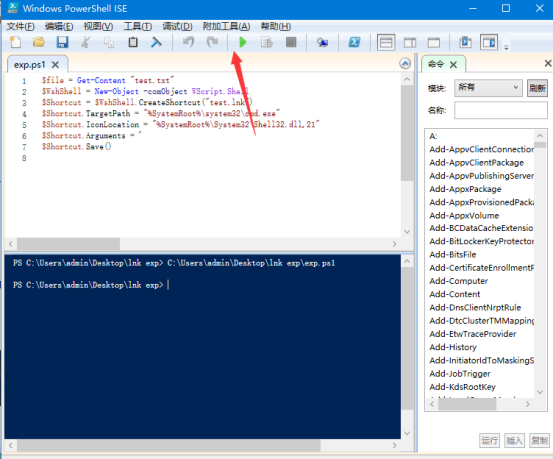Click the 运行 button in command pane
Viewport: 553px width, 459px height.
(x=490, y=440)
